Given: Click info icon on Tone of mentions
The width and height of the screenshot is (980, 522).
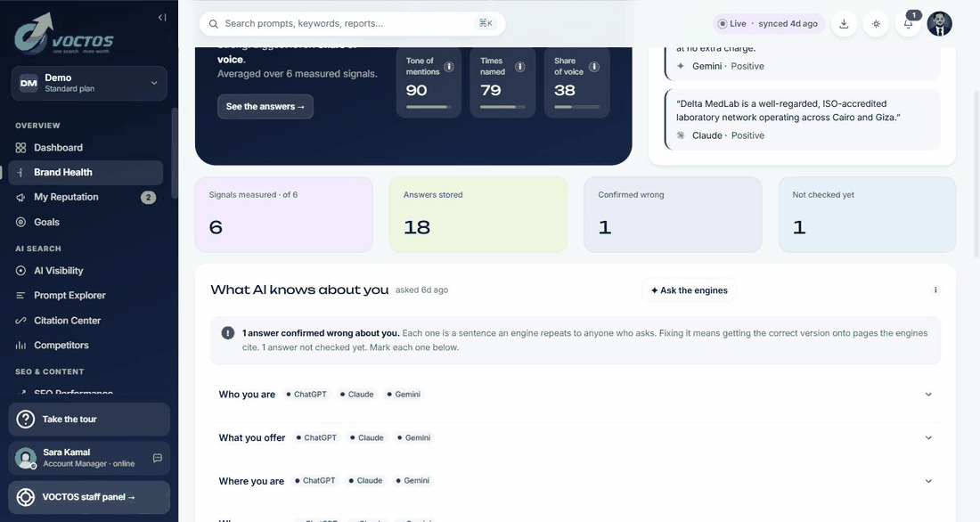Looking at the screenshot, I should click(449, 66).
